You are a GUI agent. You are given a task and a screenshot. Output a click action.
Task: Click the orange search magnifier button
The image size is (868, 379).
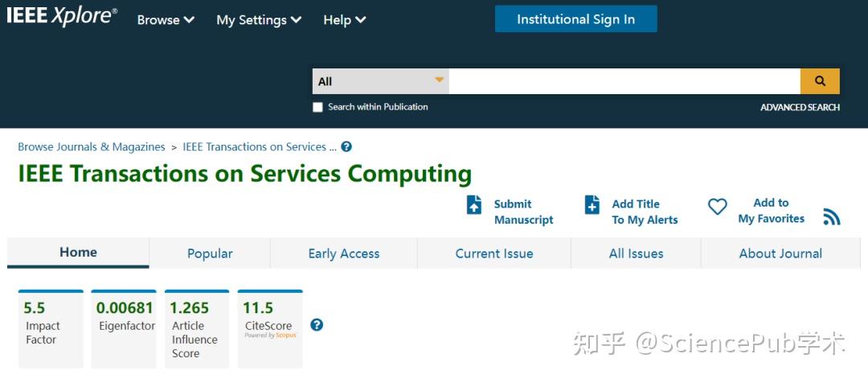820,81
